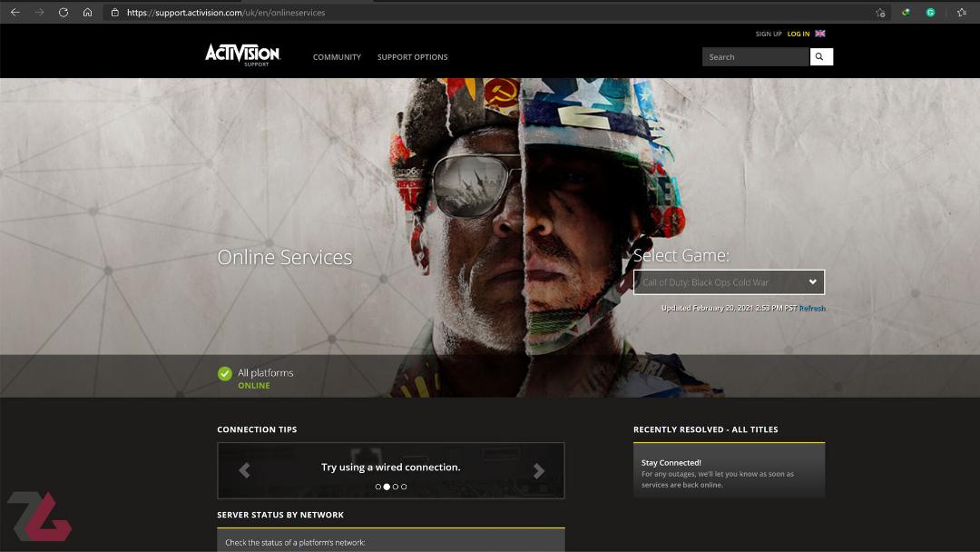Go back with browser back arrow
This screenshot has width=980, height=552.
point(15,13)
